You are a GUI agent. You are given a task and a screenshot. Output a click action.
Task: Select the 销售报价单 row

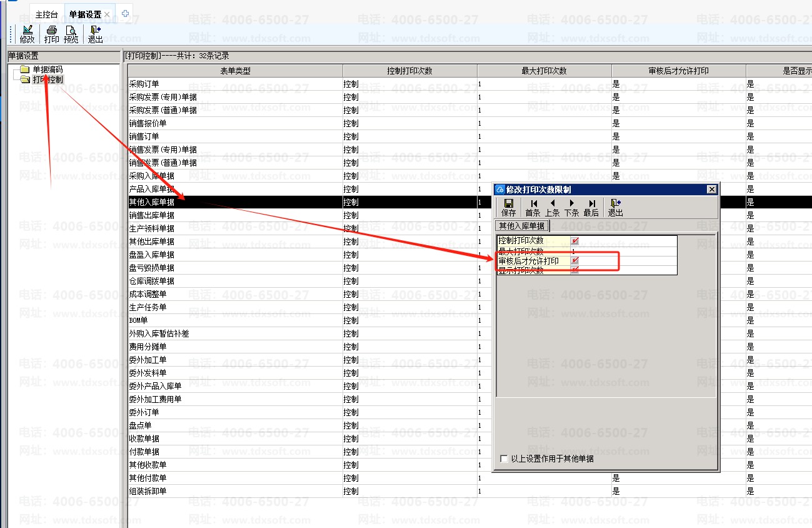click(470, 123)
